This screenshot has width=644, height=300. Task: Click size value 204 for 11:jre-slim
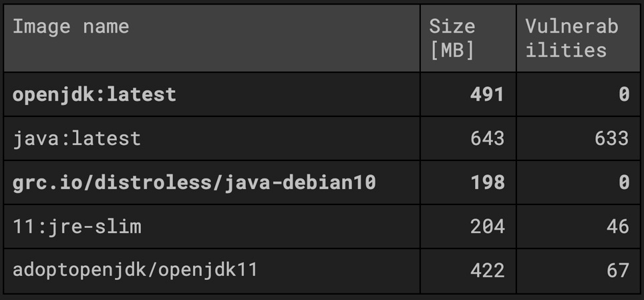click(x=486, y=227)
